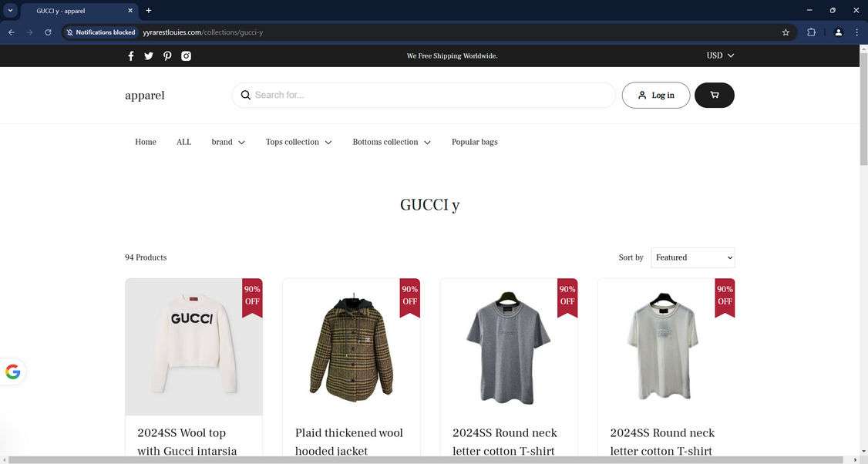868x464 pixels.
Task: Go to the Home menu item
Action: pos(146,142)
